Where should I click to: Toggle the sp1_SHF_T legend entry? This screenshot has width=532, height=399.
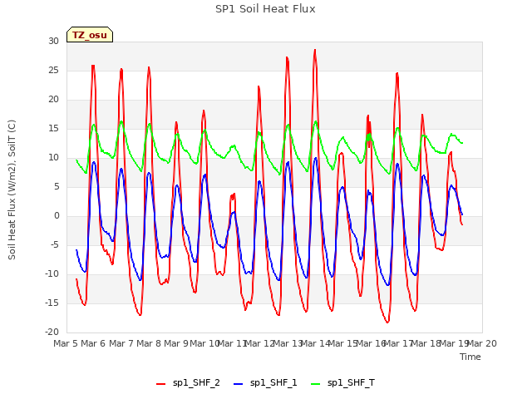(x=343, y=383)
